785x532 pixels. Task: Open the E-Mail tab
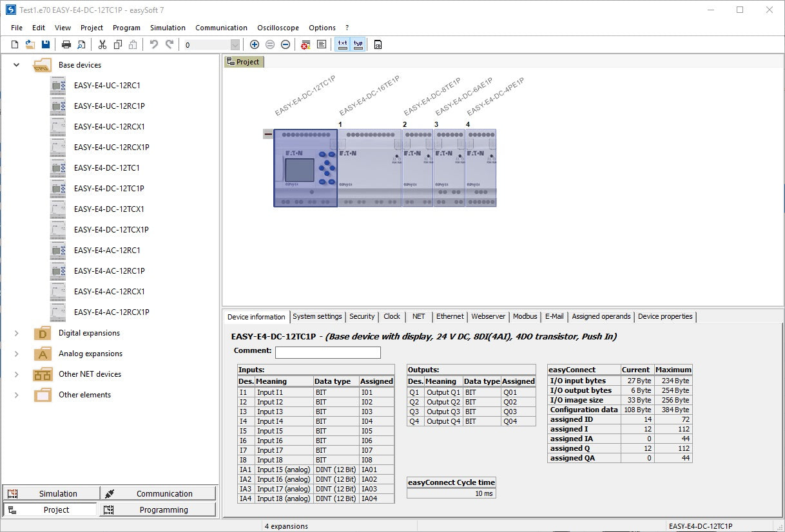pos(554,316)
